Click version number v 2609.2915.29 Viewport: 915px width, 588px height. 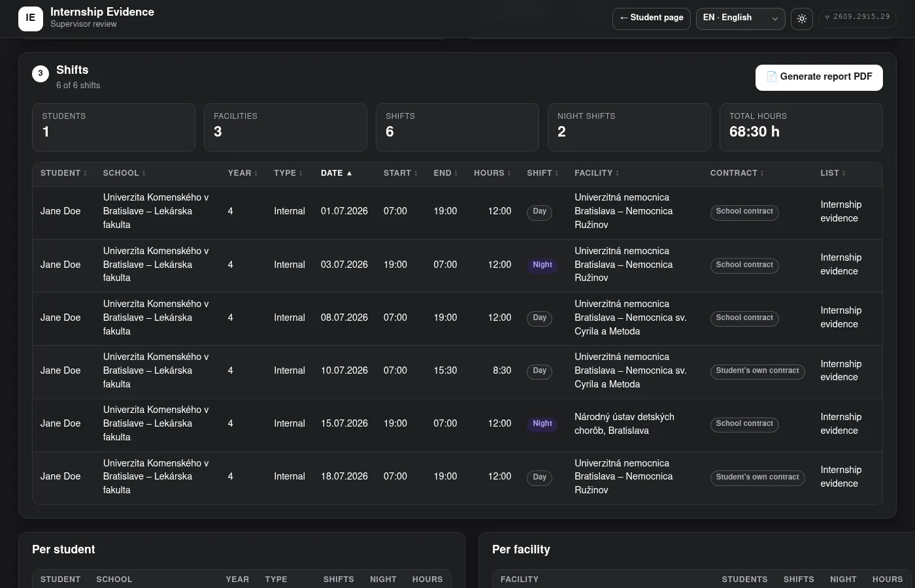click(857, 18)
